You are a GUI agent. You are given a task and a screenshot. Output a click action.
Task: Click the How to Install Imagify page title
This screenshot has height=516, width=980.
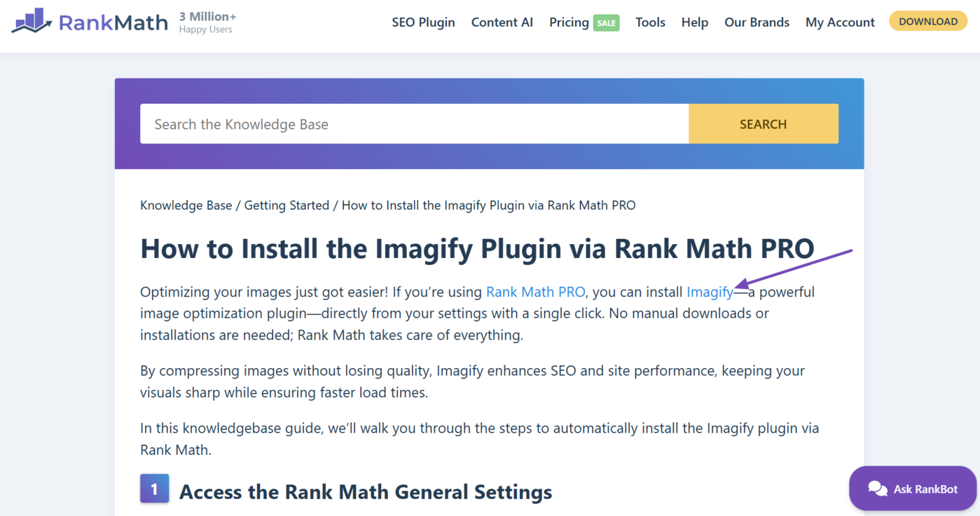click(477, 249)
